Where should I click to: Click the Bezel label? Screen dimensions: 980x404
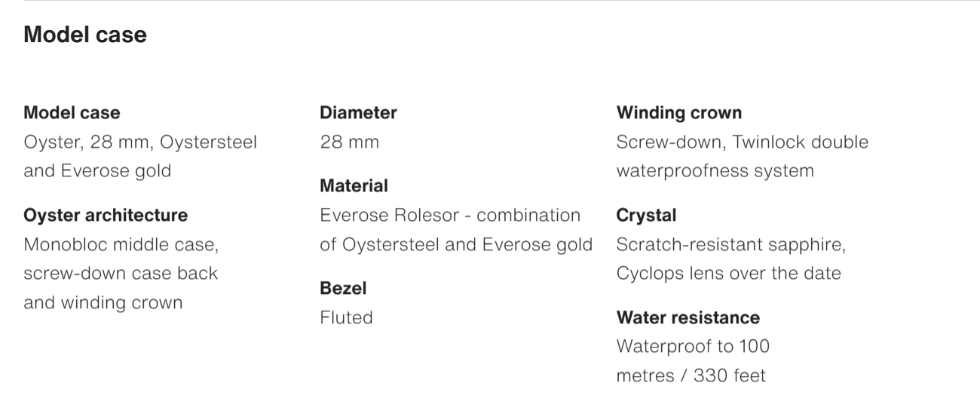tap(343, 289)
